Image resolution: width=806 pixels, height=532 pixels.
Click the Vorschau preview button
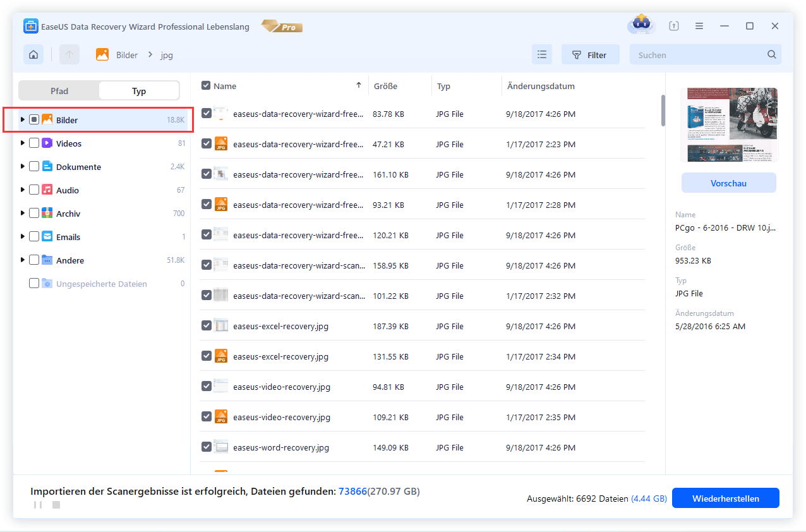728,183
